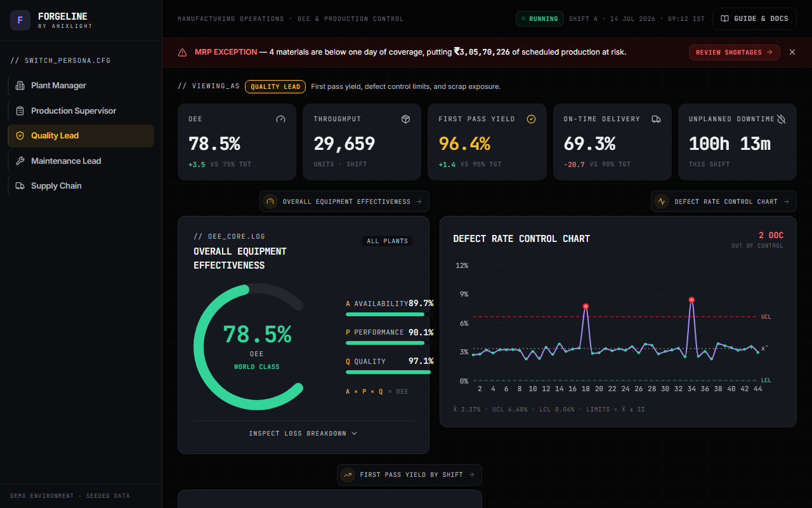Click the First Pass Yield check icon
The width and height of the screenshot is (812, 508).
pyautogui.click(x=532, y=119)
